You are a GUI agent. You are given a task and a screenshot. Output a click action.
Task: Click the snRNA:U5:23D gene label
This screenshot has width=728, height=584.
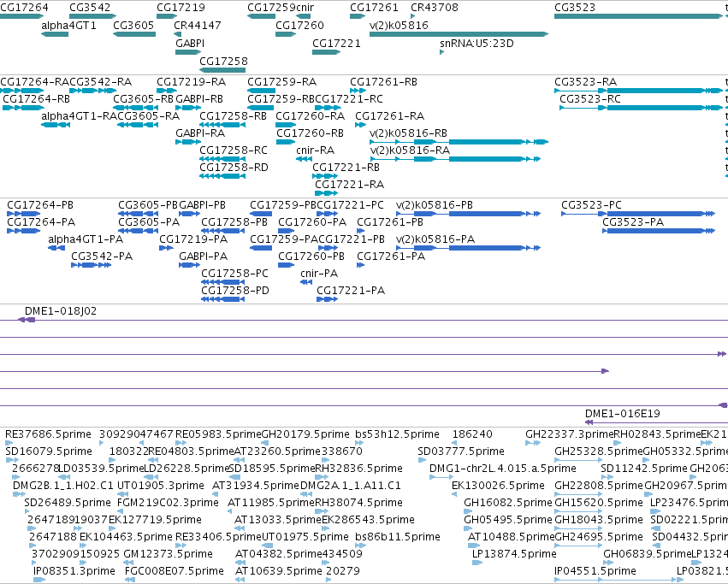point(476,43)
